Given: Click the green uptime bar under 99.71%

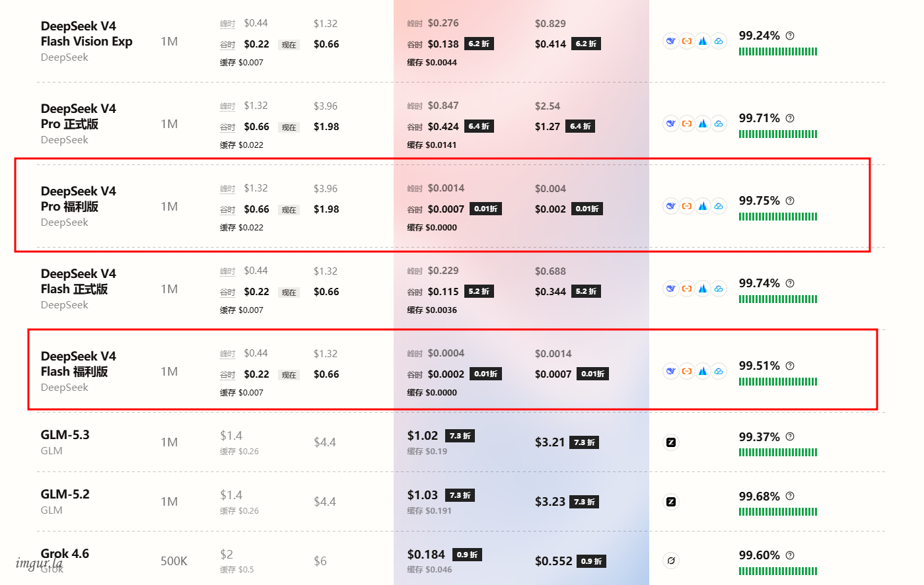Looking at the screenshot, I should click(x=778, y=134).
